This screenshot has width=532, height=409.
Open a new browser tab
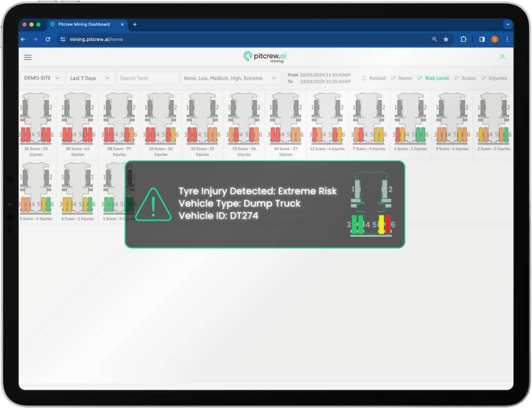click(x=135, y=25)
